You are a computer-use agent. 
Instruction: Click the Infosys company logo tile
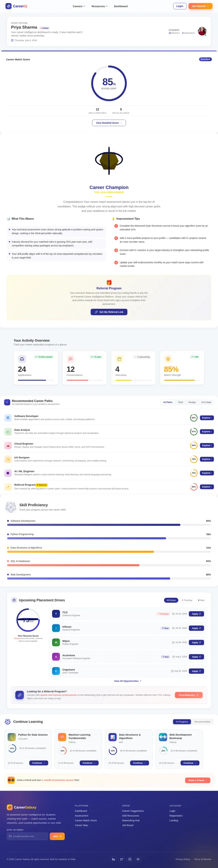(56, 628)
